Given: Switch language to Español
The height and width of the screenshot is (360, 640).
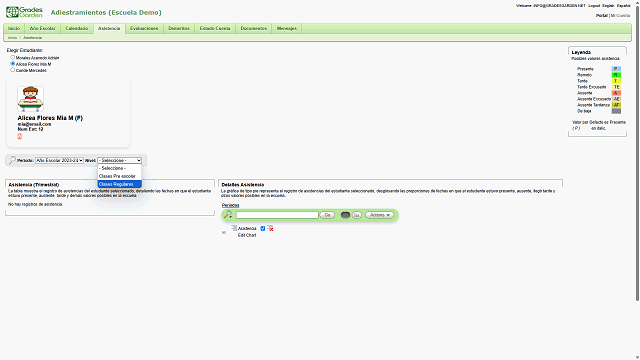Looking at the screenshot, I should pos(623,6).
